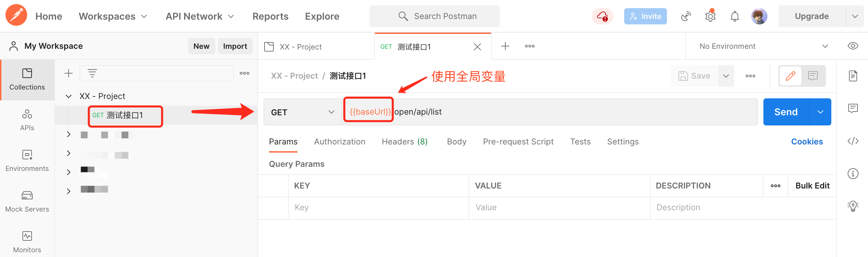Image resolution: width=868 pixels, height=257 pixels.
Task: Expand the first blurred collection below XX - Project
Action: coord(69,134)
